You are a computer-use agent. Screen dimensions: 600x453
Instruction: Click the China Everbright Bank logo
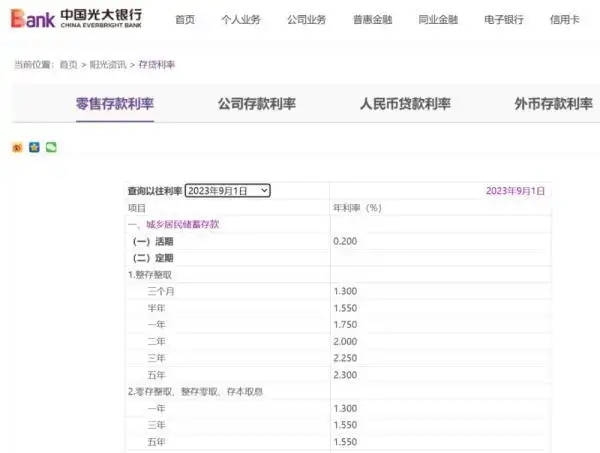click(77, 18)
